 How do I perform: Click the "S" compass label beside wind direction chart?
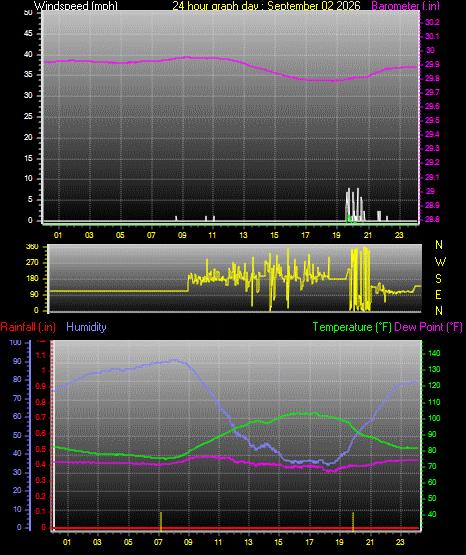(x=438, y=279)
